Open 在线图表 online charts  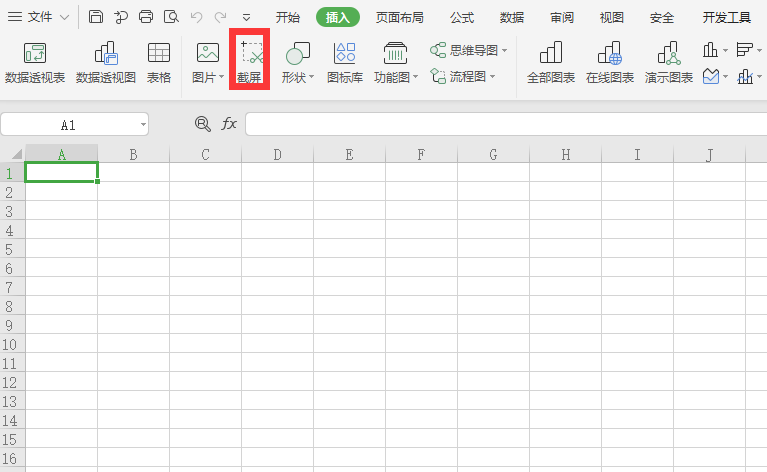click(x=609, y=63)
